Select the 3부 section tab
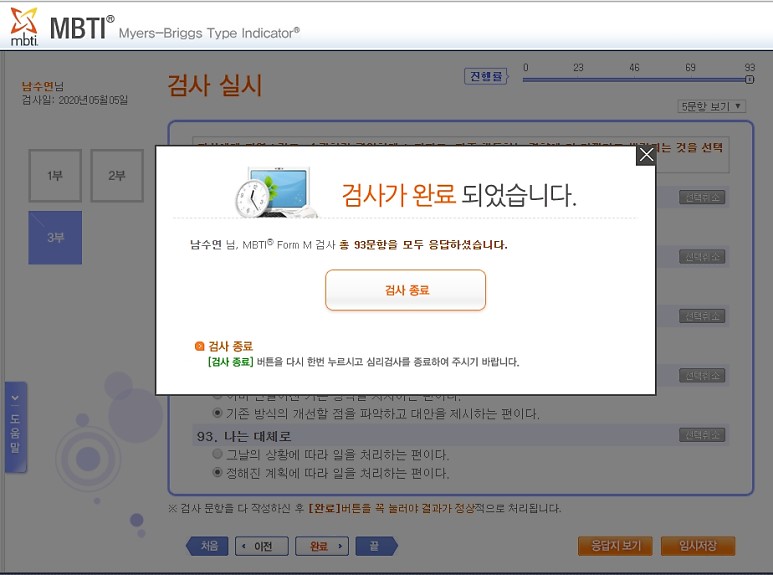 (x=55, y=237)
